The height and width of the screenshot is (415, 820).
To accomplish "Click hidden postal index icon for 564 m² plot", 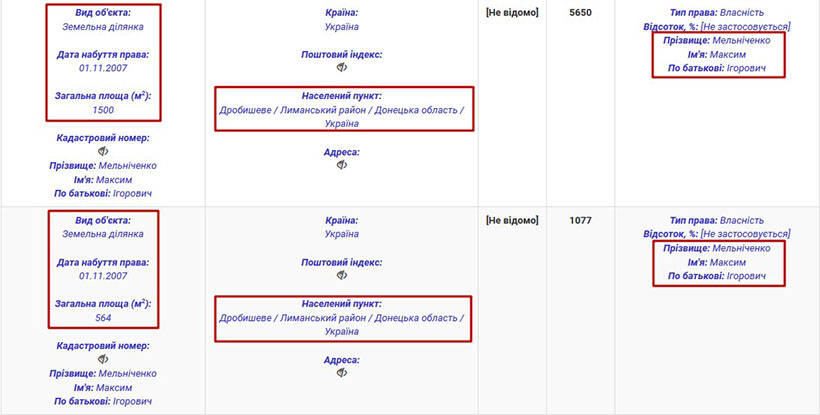I will click(342, 275).
